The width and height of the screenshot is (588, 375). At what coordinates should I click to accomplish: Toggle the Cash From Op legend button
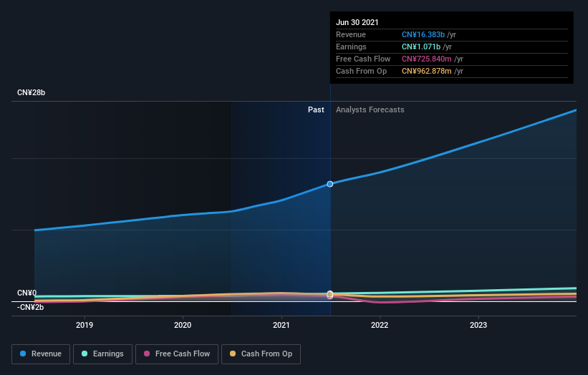click(x=261, y=354)
